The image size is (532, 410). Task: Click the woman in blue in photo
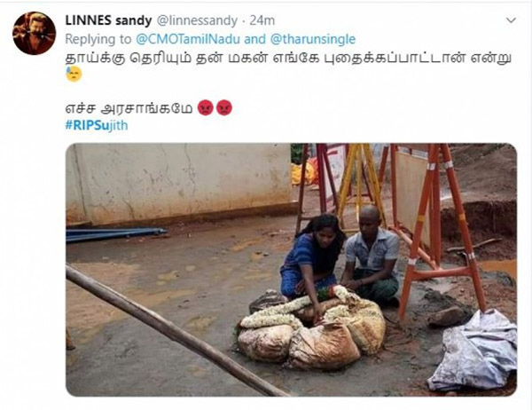(x=310, y=259)
